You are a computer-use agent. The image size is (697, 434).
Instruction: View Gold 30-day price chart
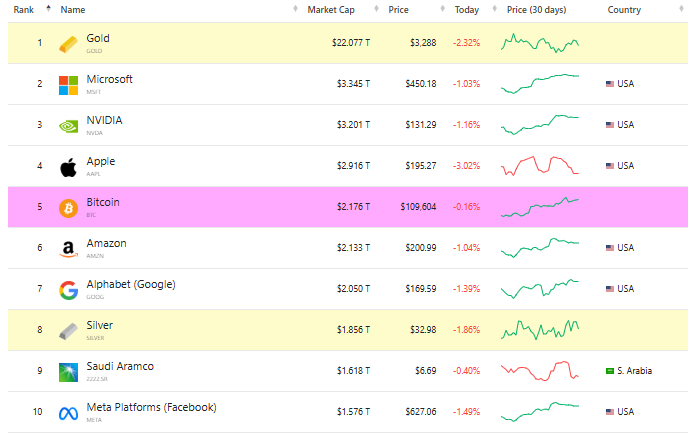[x=540, y=43]
